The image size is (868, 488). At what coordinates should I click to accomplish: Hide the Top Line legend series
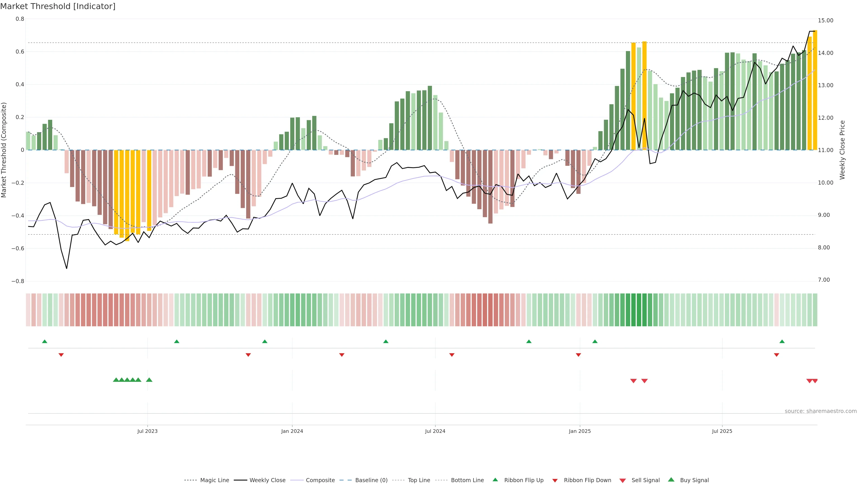(x=419, y=480)
